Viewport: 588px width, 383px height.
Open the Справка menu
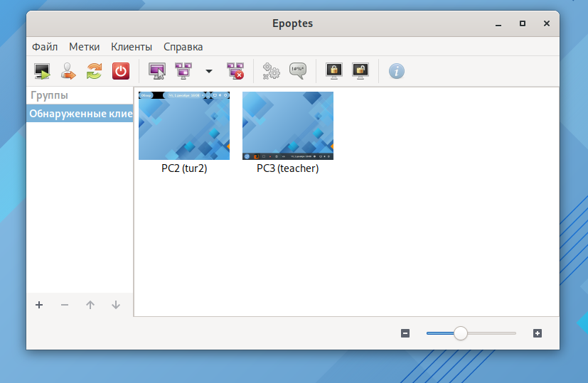[183, 47]
